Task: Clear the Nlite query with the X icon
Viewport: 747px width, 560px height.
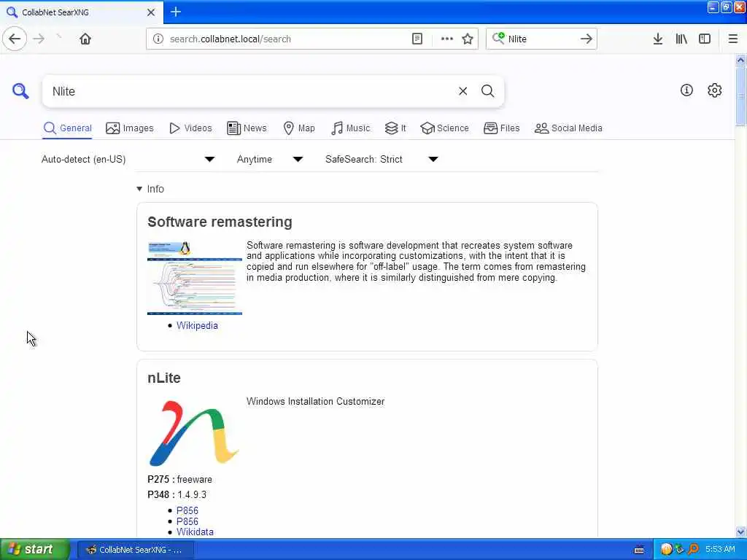Action: point(462,91)
